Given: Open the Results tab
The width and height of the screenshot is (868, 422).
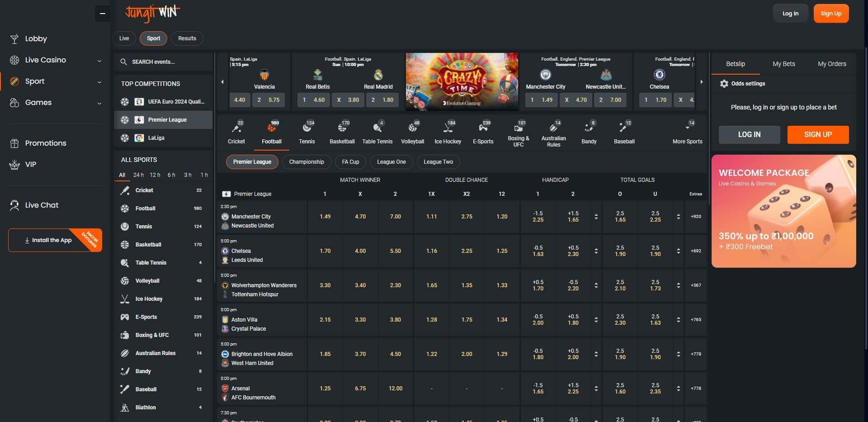Looking at the screenshot, I should pyautogui.click(x=187, y=38).
